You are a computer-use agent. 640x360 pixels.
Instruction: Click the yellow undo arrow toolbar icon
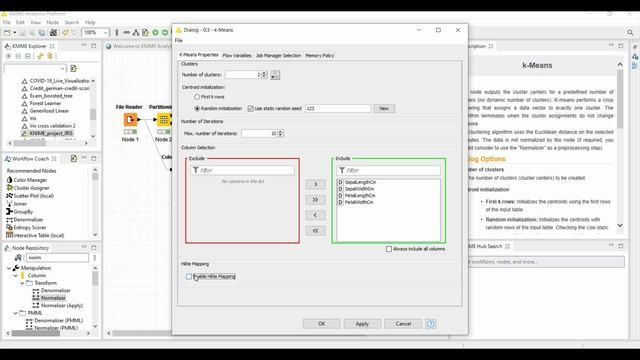(64, 33)
